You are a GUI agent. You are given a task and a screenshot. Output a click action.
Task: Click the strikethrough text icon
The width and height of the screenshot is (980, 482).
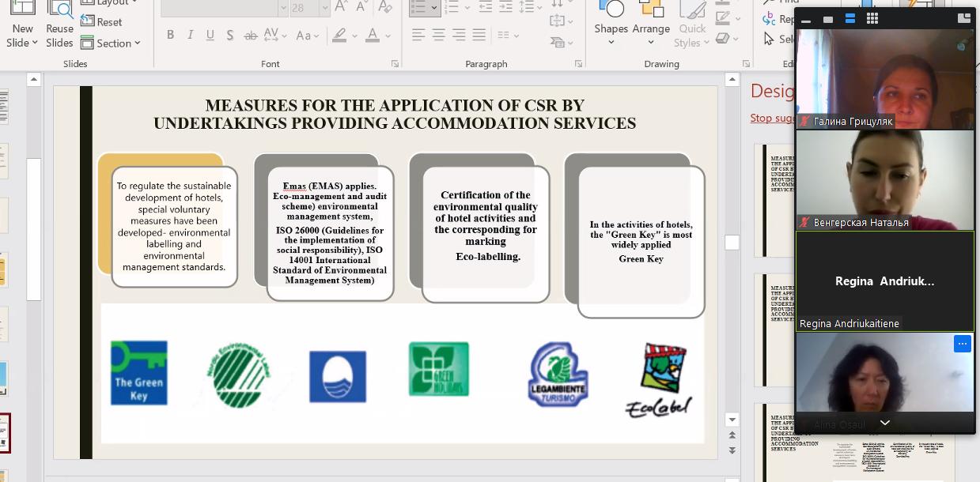250,36
